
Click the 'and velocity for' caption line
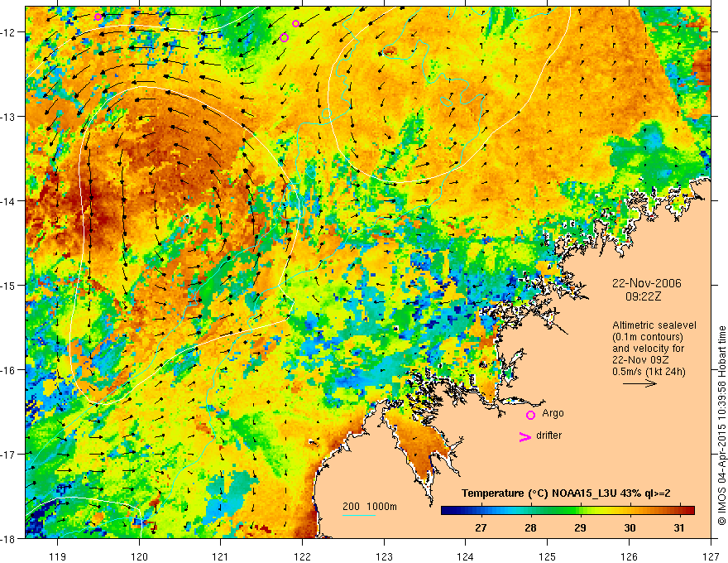[648, 349]
